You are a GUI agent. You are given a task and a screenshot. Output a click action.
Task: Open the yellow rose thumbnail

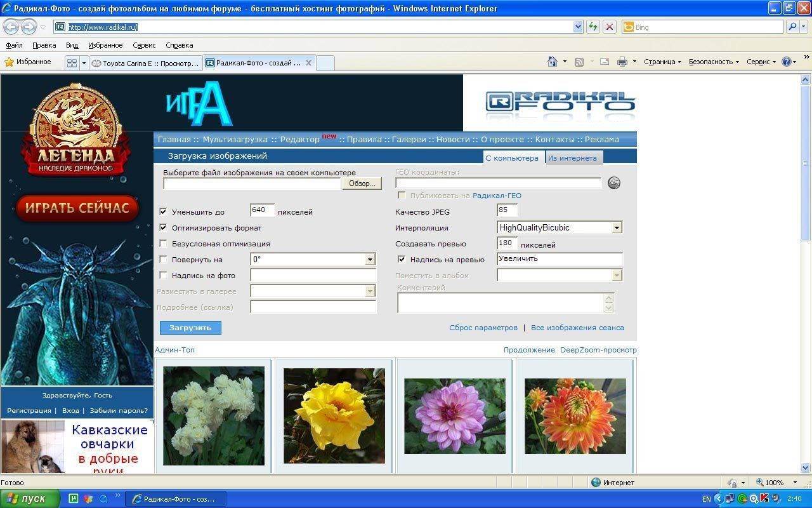[334, 415]
